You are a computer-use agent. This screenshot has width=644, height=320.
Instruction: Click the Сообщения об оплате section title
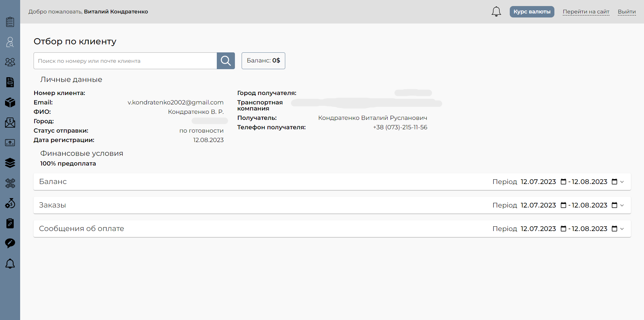(82, 229)
